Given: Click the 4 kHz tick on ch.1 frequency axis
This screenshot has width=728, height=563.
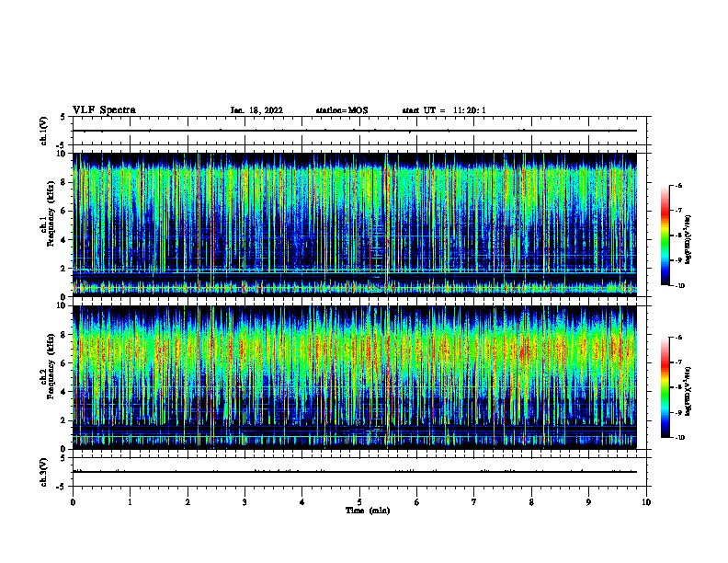Looking at the screenshot, I should (64, 240).
